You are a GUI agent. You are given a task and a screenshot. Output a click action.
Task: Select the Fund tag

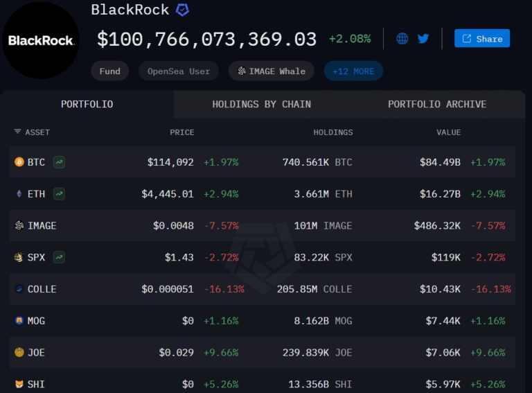click(109, 71)
